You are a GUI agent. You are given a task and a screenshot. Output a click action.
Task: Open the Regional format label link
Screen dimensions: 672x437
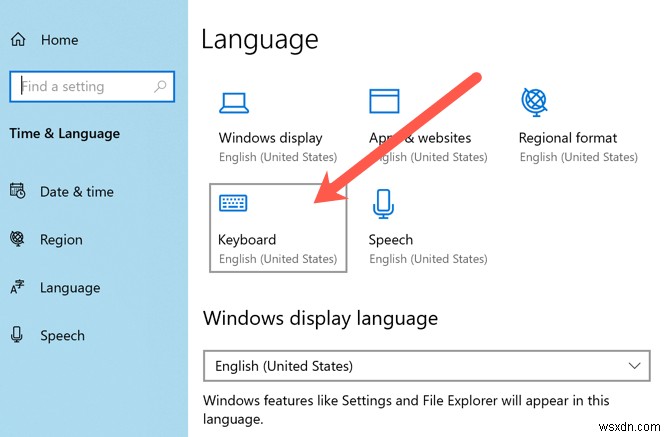point(568,138)
